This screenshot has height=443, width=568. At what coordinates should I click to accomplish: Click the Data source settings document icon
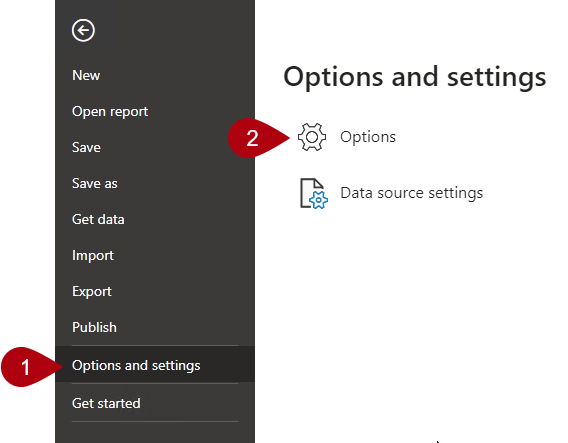(314, 193)
